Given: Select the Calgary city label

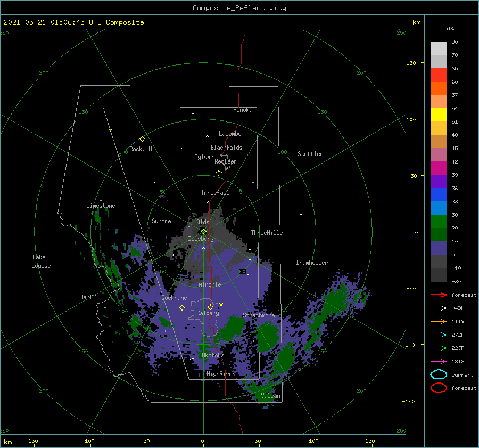Looking at the screenshot, I should click(x=208, y=313).
